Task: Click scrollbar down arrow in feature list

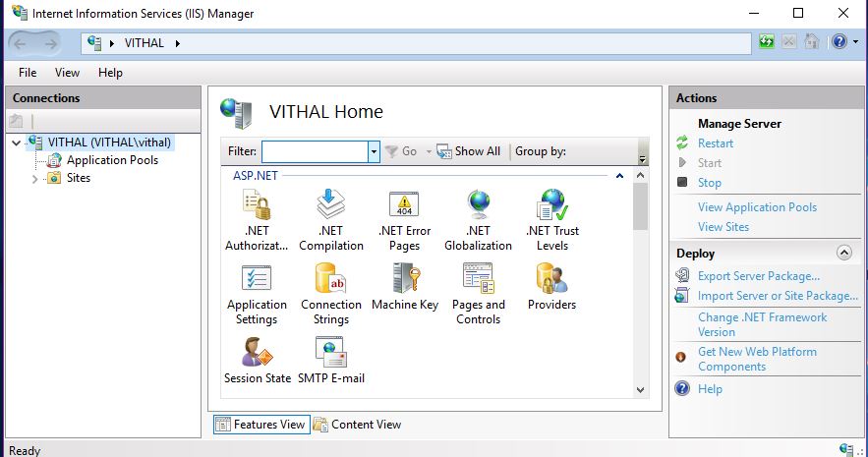Action: coord(641,390)
